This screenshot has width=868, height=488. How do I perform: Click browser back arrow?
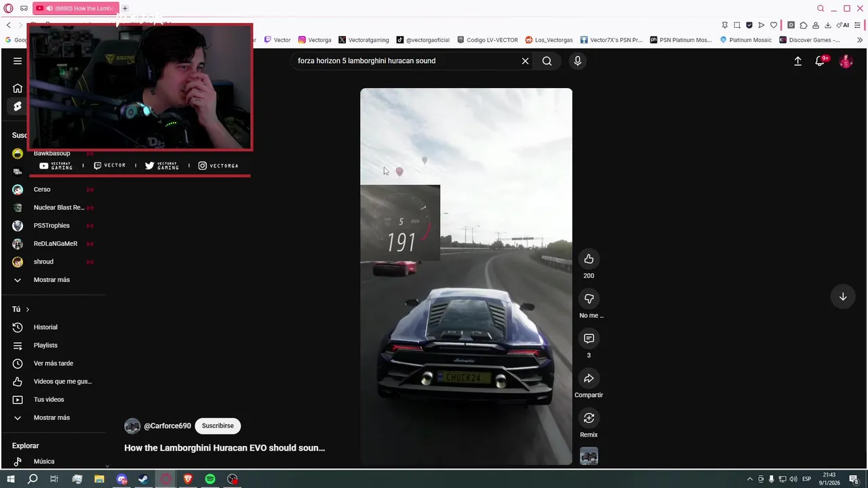click(8, 25)
